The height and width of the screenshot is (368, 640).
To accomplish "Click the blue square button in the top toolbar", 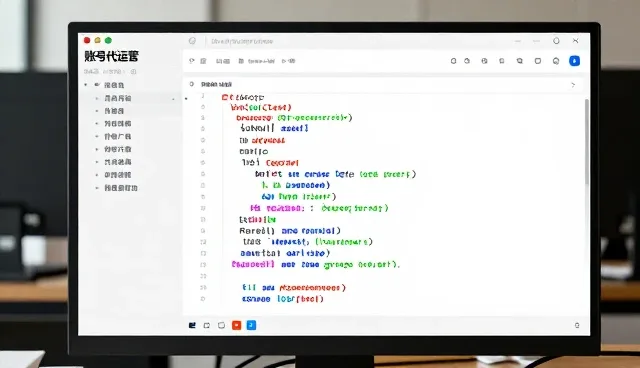I will 574,61.
